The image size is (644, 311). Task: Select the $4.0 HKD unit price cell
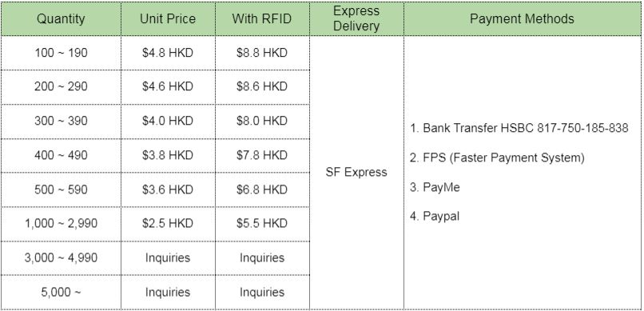168,122
